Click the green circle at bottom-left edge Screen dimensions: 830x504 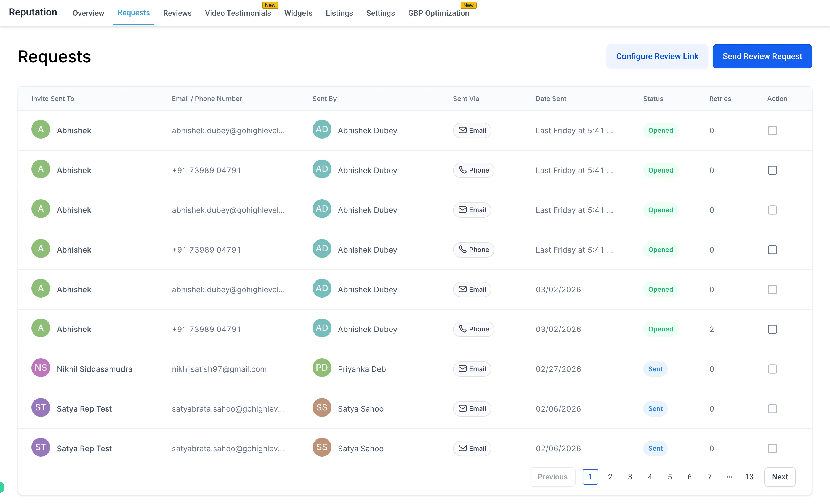[1, 487]
